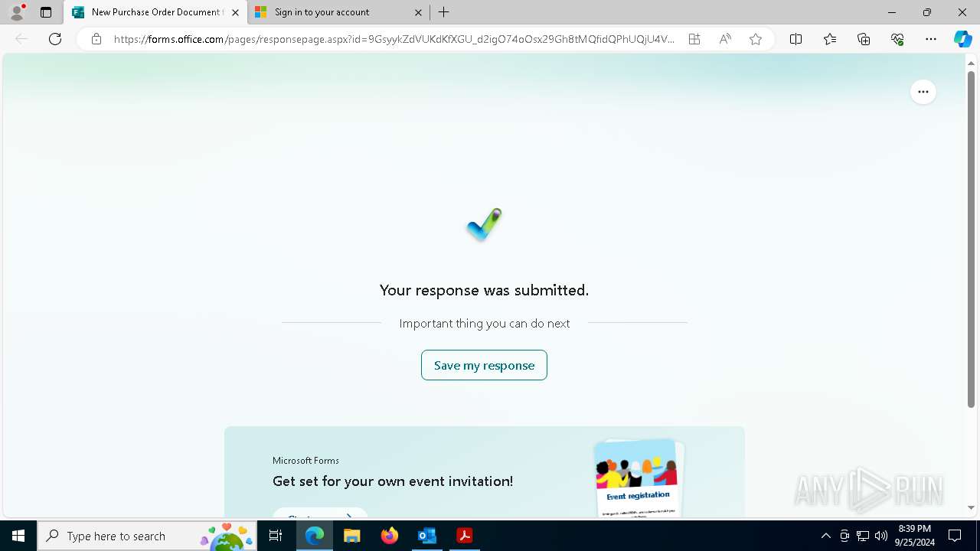Click Save my response button
Screen dimensions: 980x551
484,365
